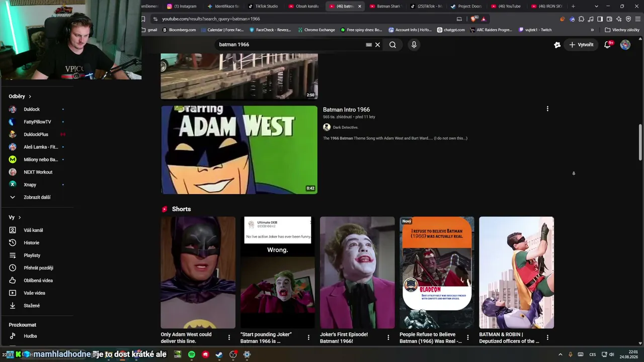Screen dimensions: 644x362
Task: Open the NEXT Workout channel
Action: coord(37,172)
